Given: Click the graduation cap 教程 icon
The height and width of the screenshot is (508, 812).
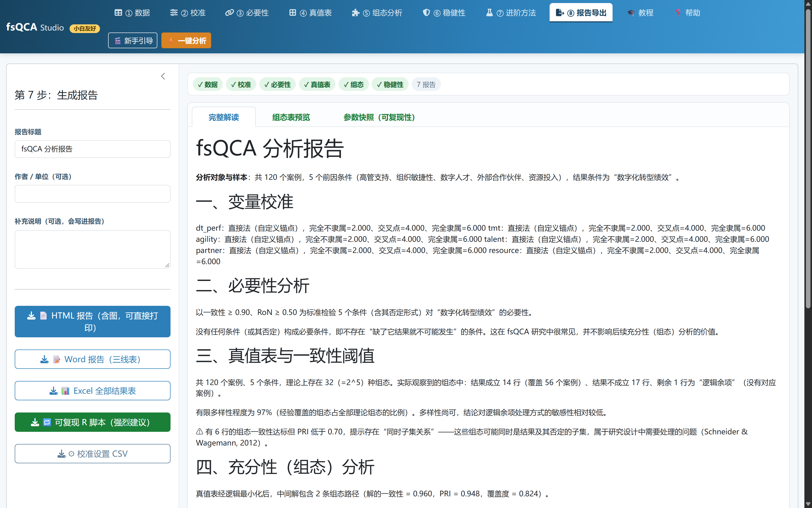Looking at the screenshot, I should coord(631,13).
